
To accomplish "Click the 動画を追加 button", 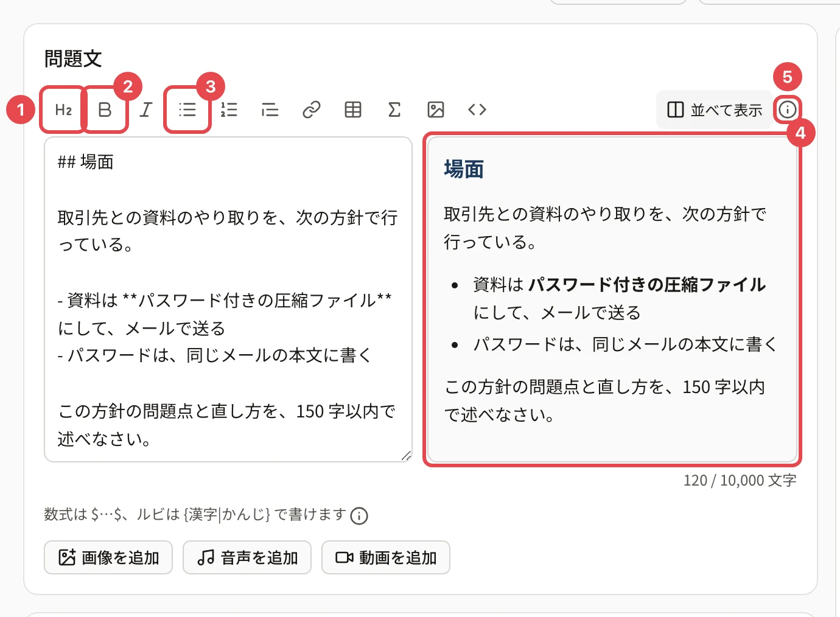I will pyautogui.click(x=386, y=557).
